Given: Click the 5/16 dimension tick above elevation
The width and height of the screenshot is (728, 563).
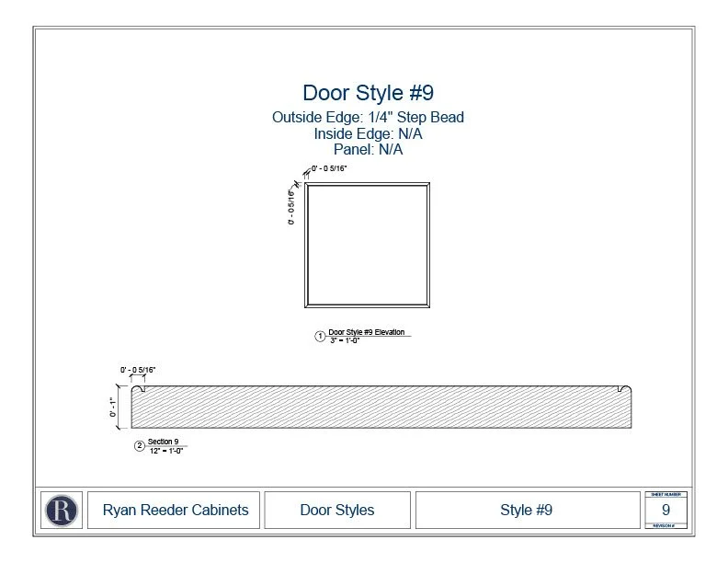Looking at the screenshot, I should 306,174.
